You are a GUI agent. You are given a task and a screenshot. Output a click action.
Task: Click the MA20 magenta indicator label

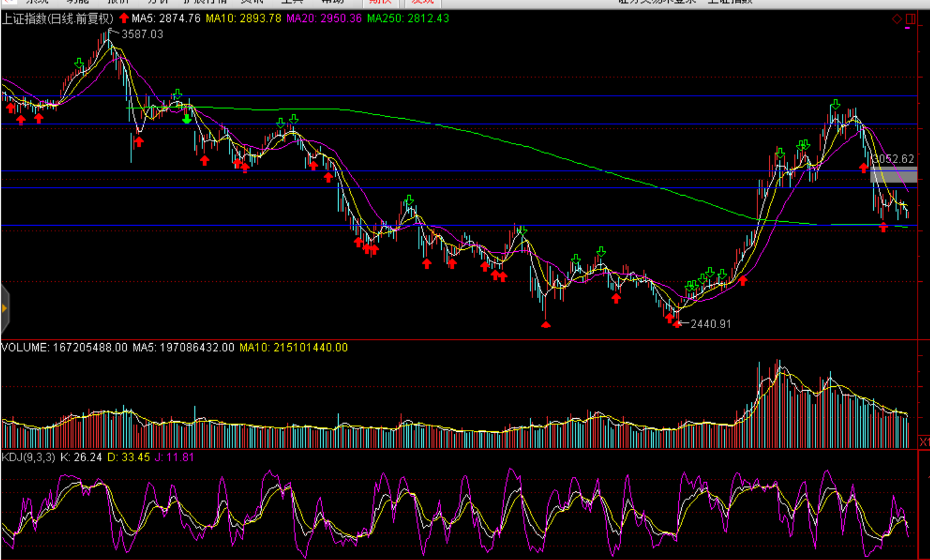pyautogui.click(x=324, y=19)
